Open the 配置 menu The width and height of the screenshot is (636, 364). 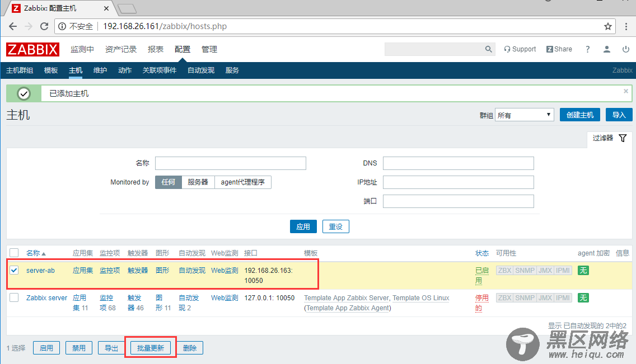click(x=183, y=49)
